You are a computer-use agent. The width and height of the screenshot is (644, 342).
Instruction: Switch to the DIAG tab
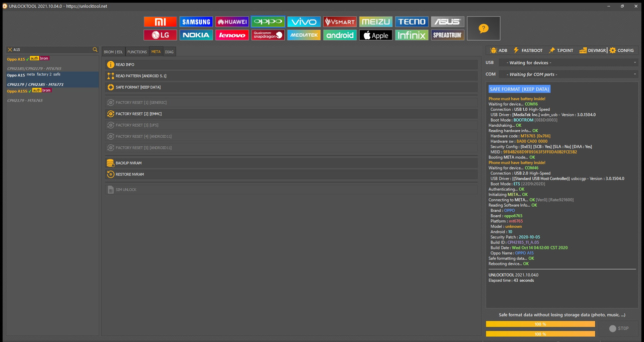point(170,52)
